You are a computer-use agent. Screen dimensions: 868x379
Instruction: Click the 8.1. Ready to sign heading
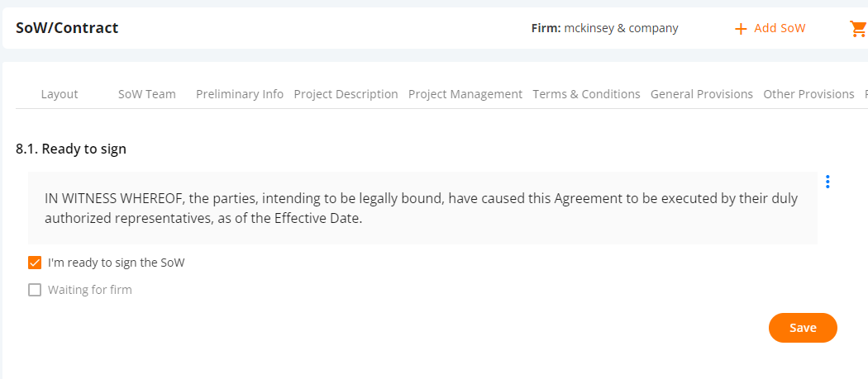pyautogui.click(x=71, y=149)
